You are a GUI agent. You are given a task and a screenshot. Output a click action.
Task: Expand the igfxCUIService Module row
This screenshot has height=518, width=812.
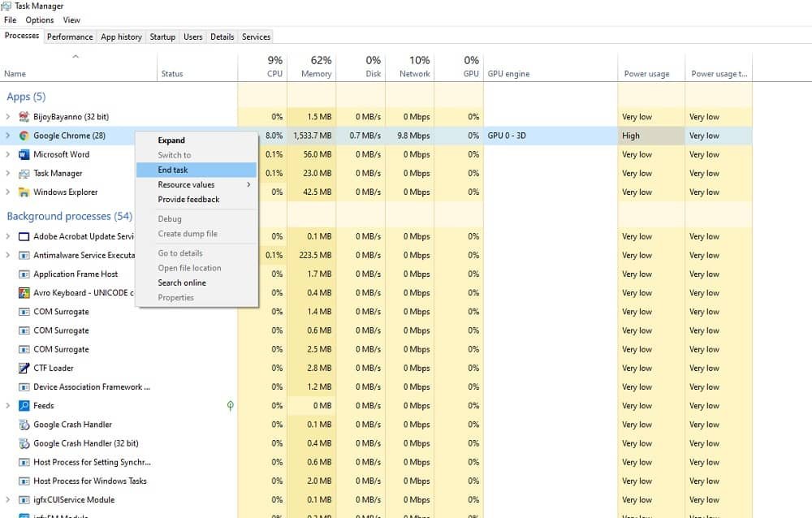pos(8,500)
